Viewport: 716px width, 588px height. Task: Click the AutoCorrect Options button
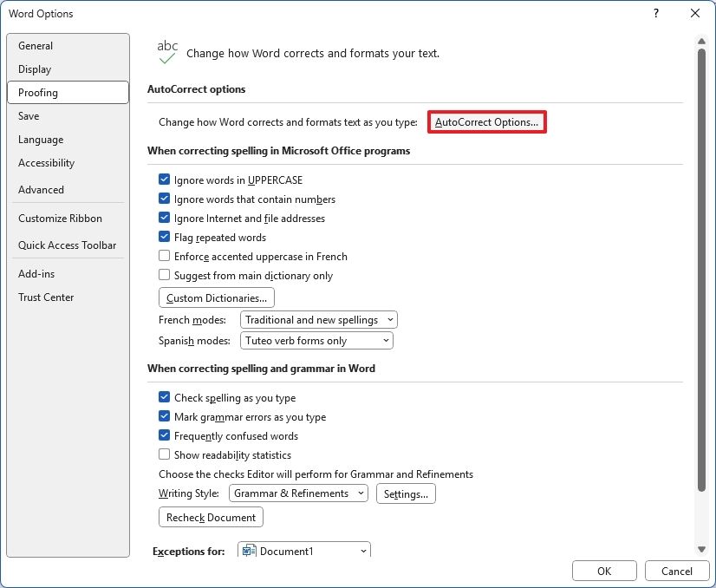pyautogui.click(x=486, y=121)
